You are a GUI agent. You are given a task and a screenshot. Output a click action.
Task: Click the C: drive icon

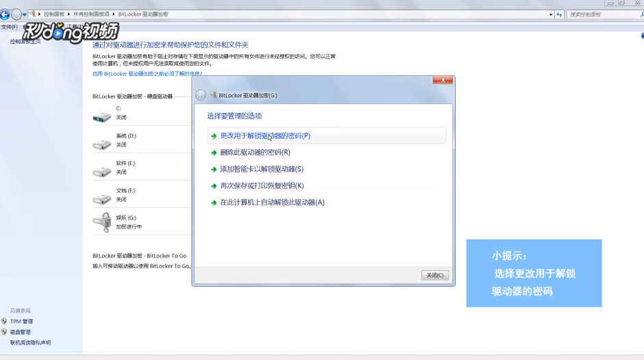pos(102,116)
